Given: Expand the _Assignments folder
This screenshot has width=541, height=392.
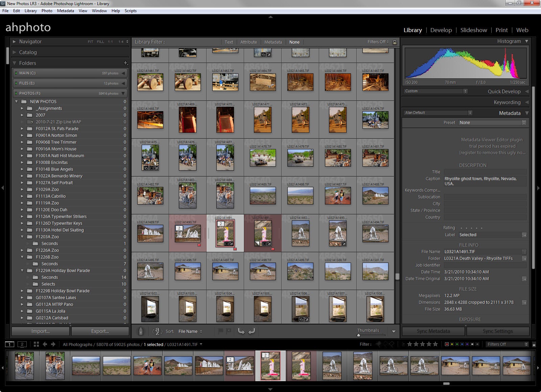Looking at the screenshot, I should (x=22, y=108).
